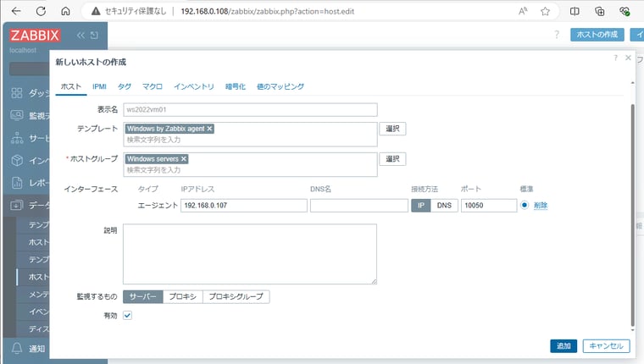Set connect method to IP
Image resolution: width=644 pixels, height=364 pixels.
(x=421, y=205)
